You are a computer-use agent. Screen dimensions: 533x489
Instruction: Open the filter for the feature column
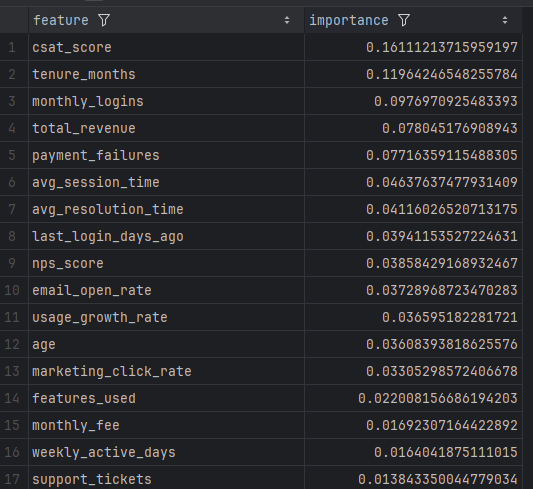coord(104,20)
